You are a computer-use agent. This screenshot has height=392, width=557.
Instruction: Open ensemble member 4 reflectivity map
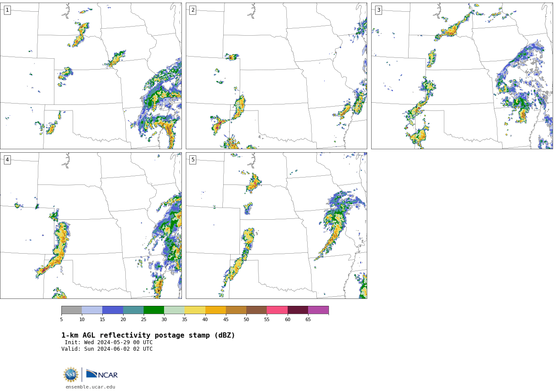(91, 225)
